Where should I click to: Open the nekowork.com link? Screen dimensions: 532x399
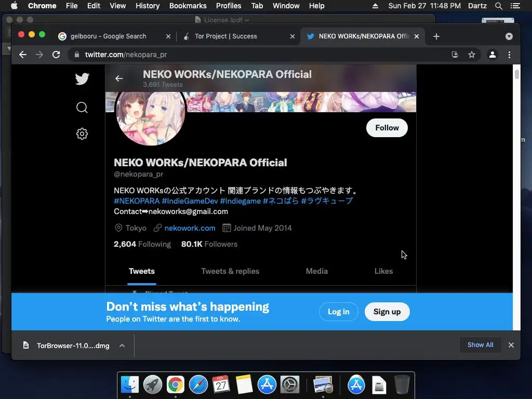pyautogui.click(x=190, y=228)
